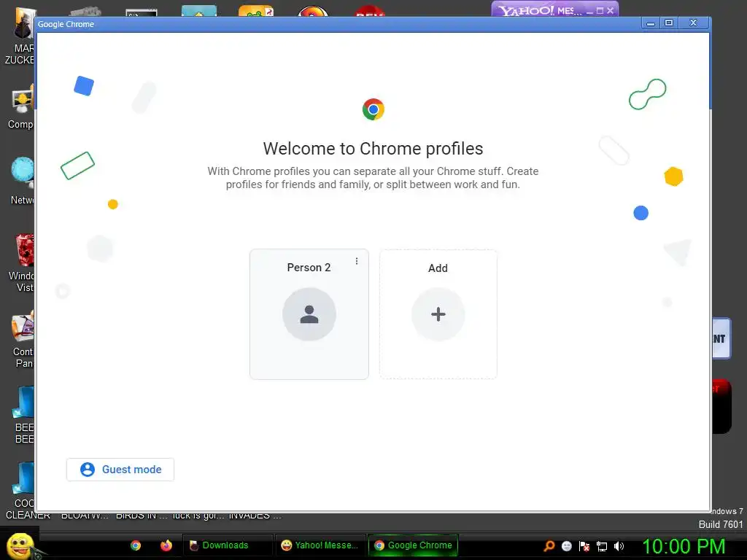Image resolution: width=747 pixels, height=560 pixels.
Task: Switch to Downloads taskbar window
Action: pyautogui.click(x=227, y=545)
